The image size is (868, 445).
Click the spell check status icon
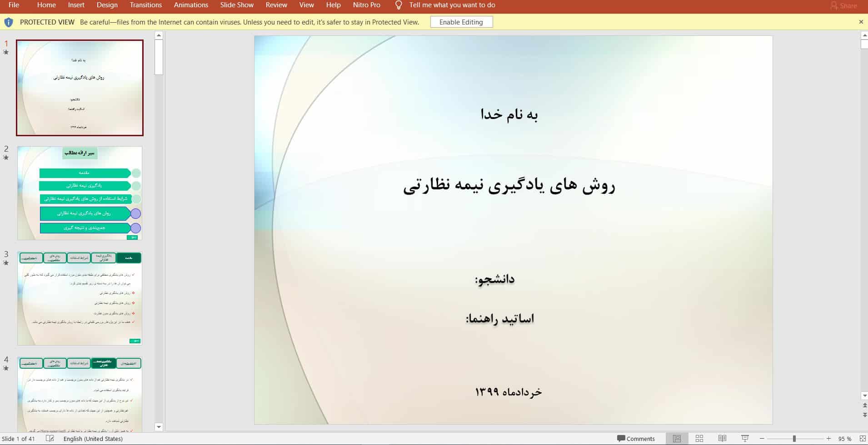tap(50, 439)
